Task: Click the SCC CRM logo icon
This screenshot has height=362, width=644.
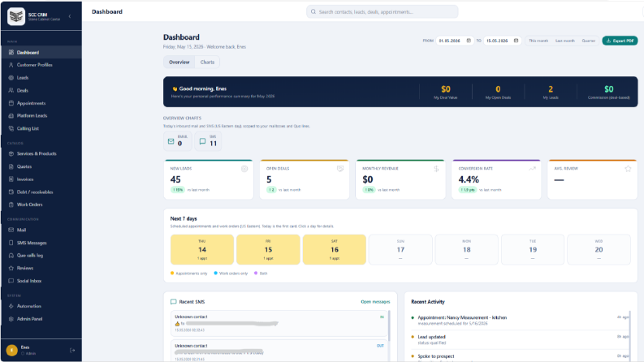Action: pyautogui.click(x=16, y=16)
